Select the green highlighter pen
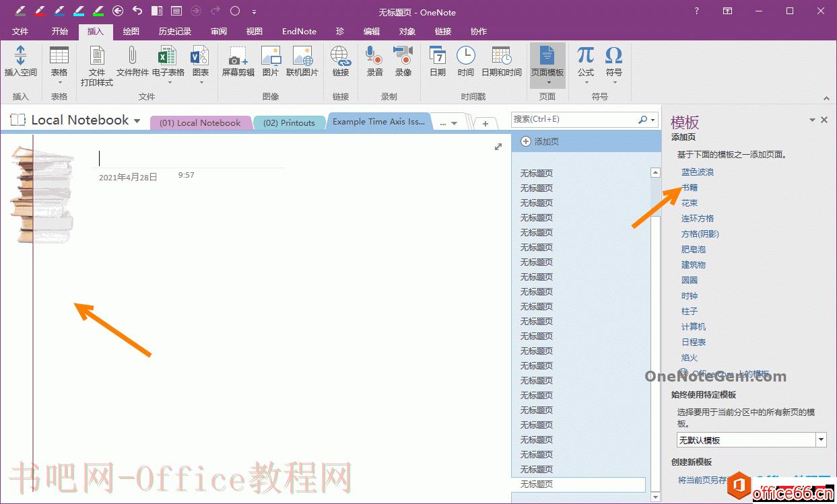This screenshot has height=504, width=837. point(98,11)
